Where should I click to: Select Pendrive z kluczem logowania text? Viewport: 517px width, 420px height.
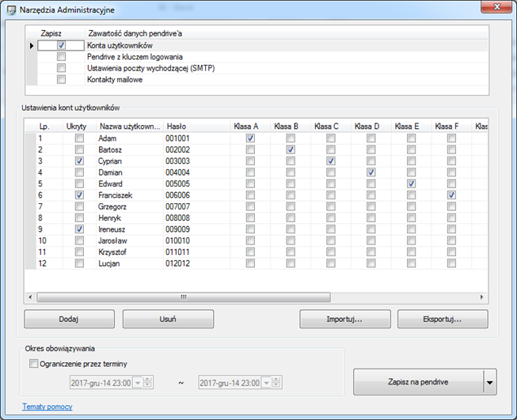[x=135, y=57]
